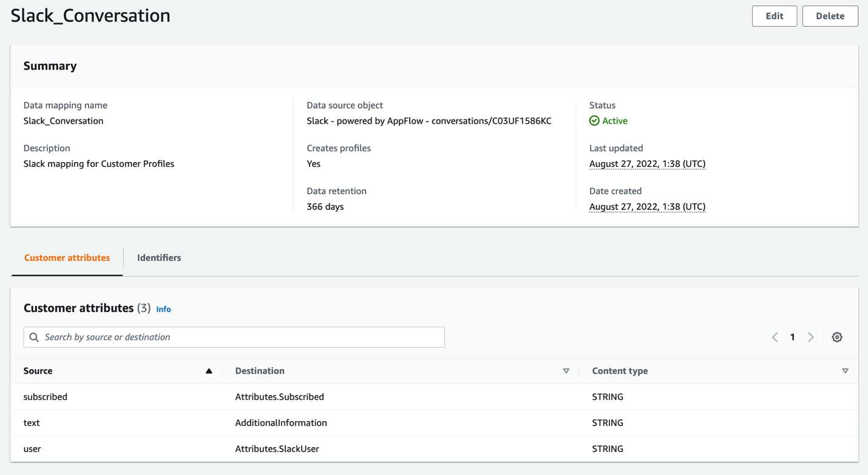Click the 'Data source object' label
Image resolution: width=868 pixels, height=475 pixels.
pos(345,106)
